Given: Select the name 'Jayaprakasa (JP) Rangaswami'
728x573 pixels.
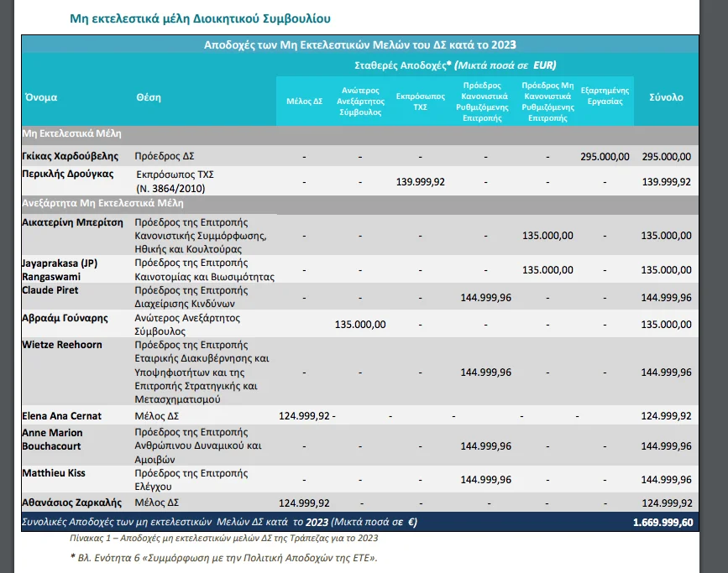Looking at the screenshot, I should click(60, 270).
